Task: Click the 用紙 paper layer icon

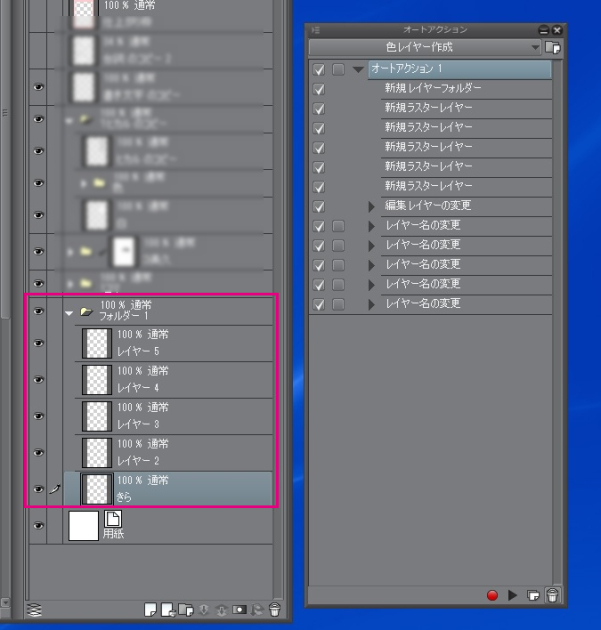Action: click(112, 519)
